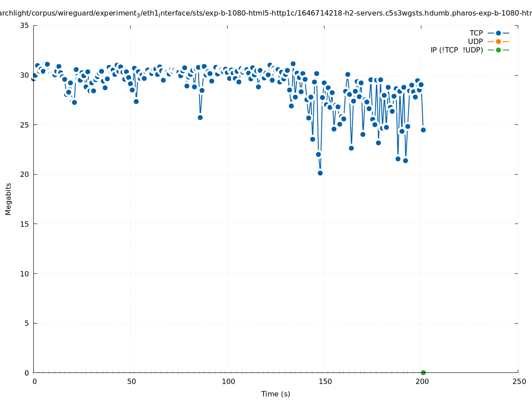The height and width of the screenshot is (400, 532).
Task: Select the IP (!TCP !UDP) legend label
Action: [x=456, y=50]
